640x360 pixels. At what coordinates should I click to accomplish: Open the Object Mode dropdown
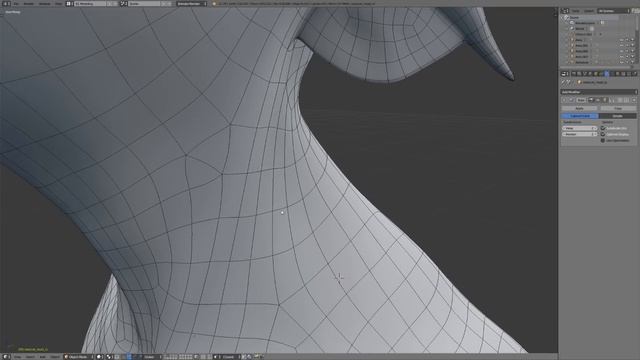78,357
